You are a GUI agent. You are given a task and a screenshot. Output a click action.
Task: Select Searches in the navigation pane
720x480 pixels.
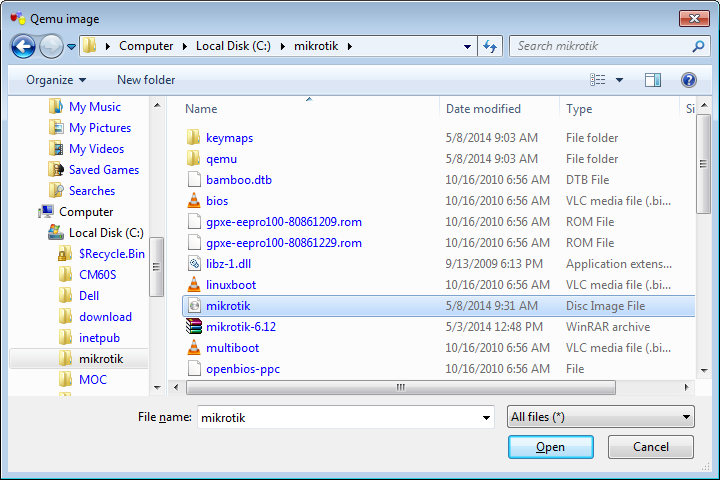(x=92, y=191)
